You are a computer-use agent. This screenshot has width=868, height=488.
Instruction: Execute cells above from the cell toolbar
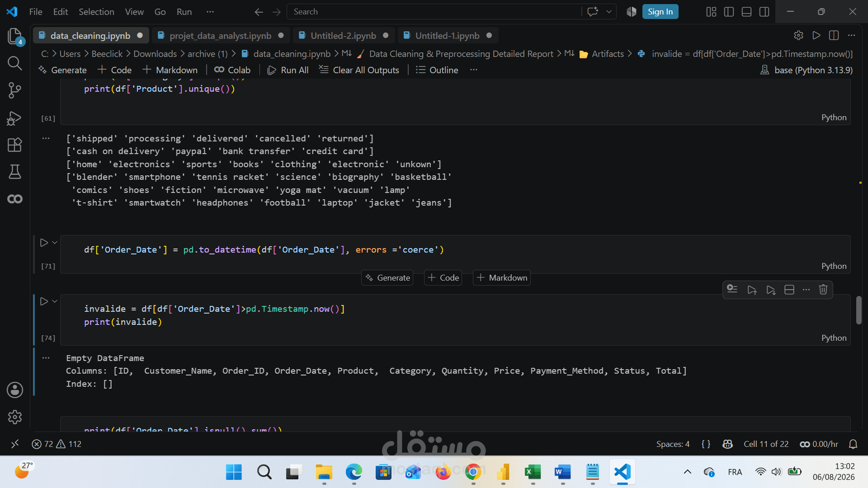(752, 290)
